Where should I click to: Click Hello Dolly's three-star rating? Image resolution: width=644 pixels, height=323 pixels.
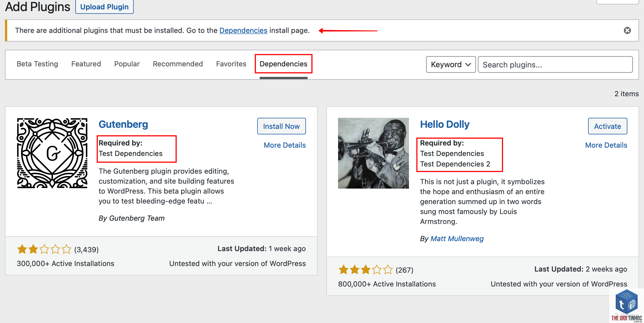(x=365, y=270)
